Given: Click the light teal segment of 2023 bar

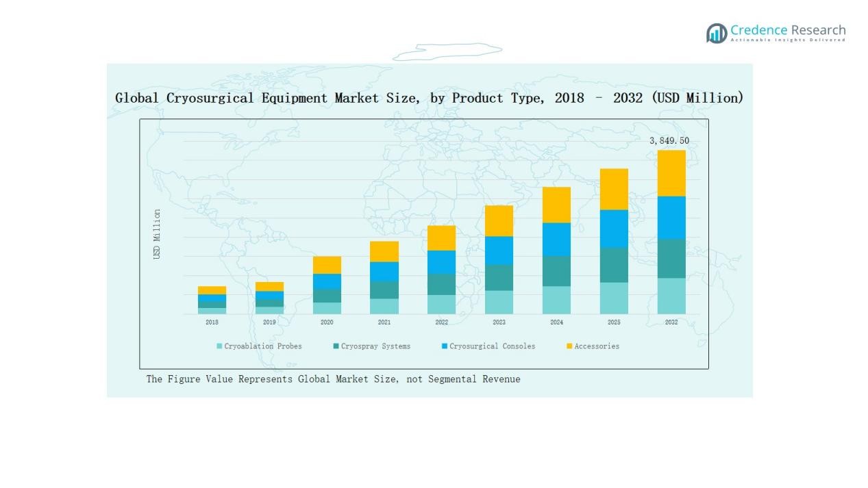Looking at the screenshot, I should [x=499, y=302].
